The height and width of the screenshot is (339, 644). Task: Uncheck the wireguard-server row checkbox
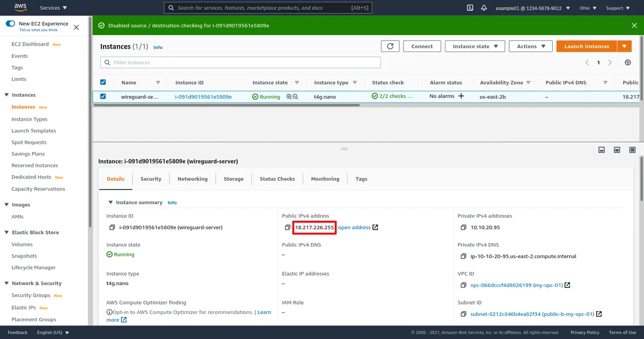[103, 97]
